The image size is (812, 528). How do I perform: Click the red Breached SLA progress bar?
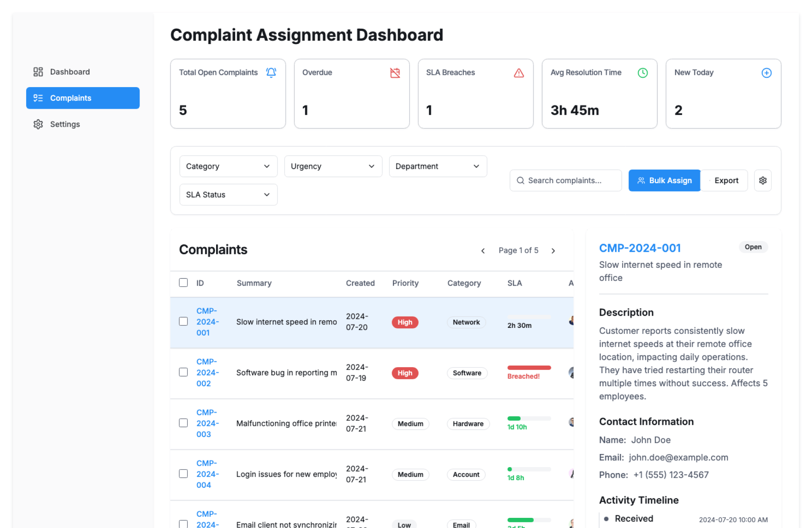[x=529, y=368]
